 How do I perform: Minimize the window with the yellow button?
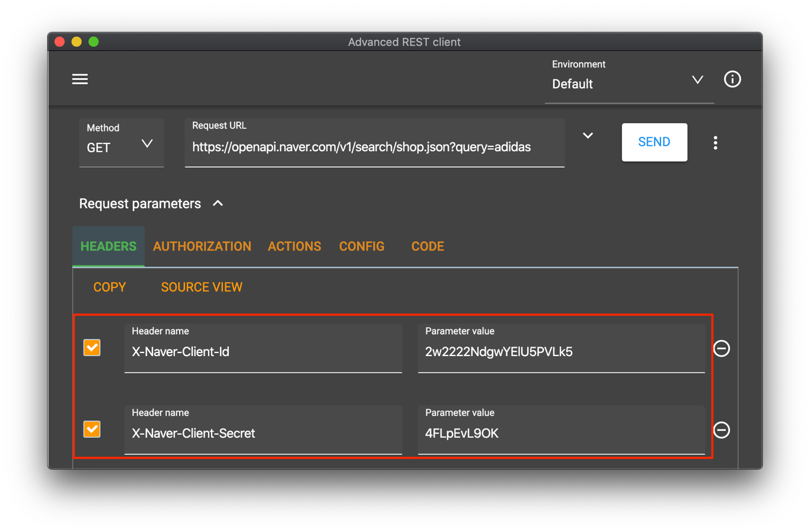tap(76, 41)
